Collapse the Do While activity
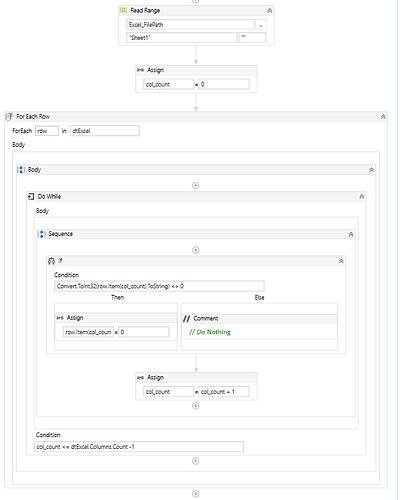Screen dimensions: 407x500 coord(361,197)
